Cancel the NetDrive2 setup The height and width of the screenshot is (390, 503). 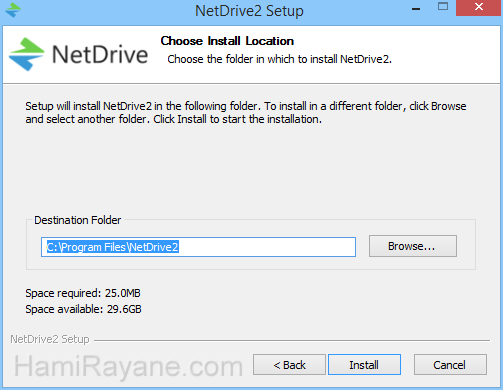pyautogui.click(x=450, y=365)
